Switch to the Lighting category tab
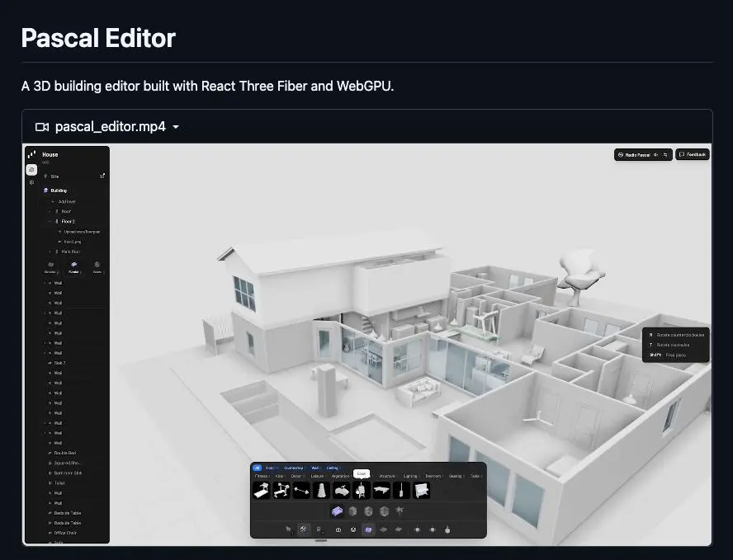This screenshot has height=560, width=733. [x=409, y=476]
